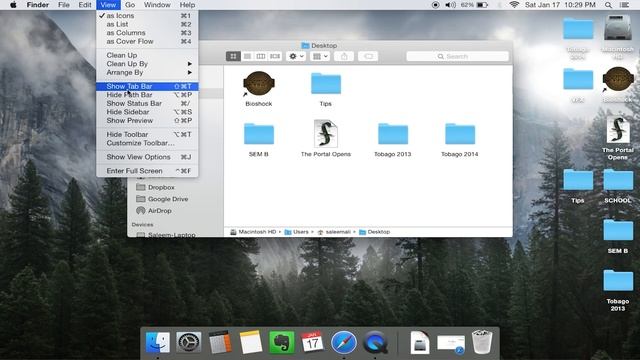Screen dimensions: 640x360
Task: Open Bioshock shortcut in Finder window
Action: click(259, 89)
